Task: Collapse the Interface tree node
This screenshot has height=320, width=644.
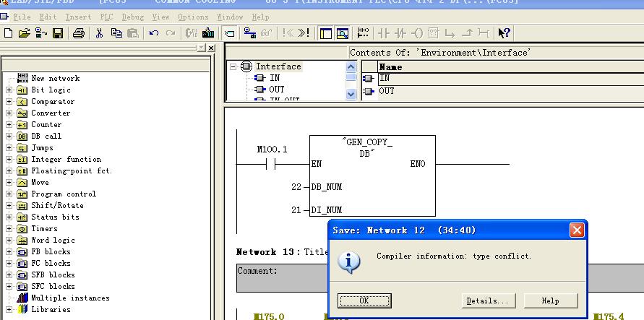Action: (233, 66)
